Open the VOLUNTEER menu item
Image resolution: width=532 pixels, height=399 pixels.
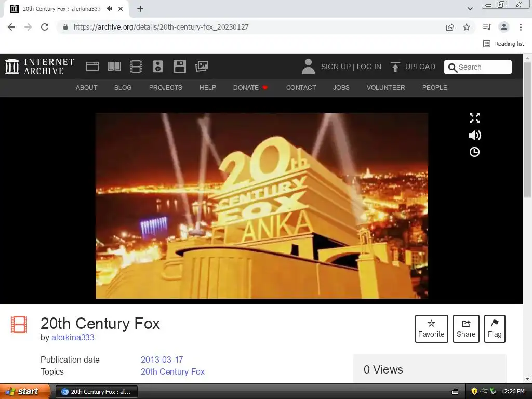(x=386, y=87)
